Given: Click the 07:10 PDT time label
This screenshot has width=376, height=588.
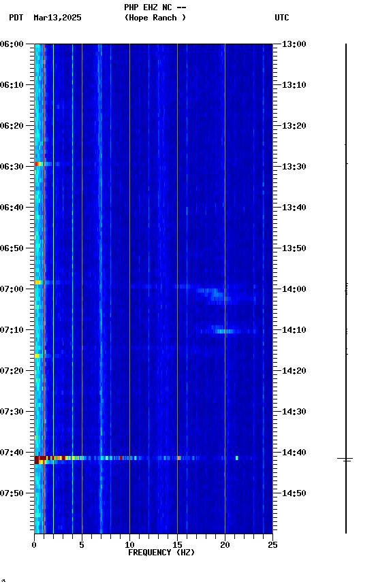Looking at the screenshot, I should pyautogui.click(x=12, y=330).
